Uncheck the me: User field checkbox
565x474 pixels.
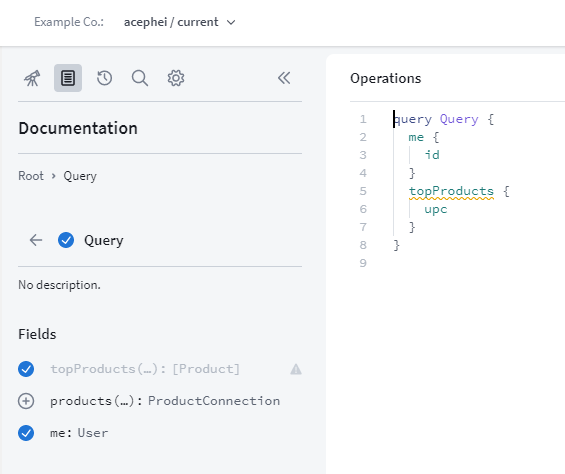point(26,433)
